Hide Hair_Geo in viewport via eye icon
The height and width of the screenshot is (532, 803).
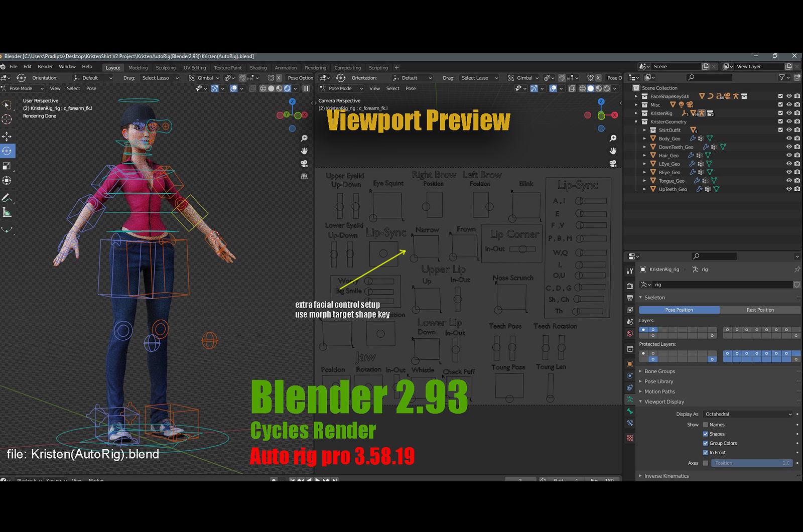[x=789, y=155]
